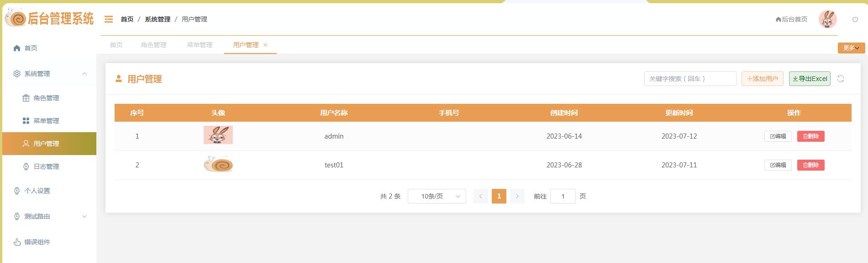Click the 添加用户 button

pos(762,79)
